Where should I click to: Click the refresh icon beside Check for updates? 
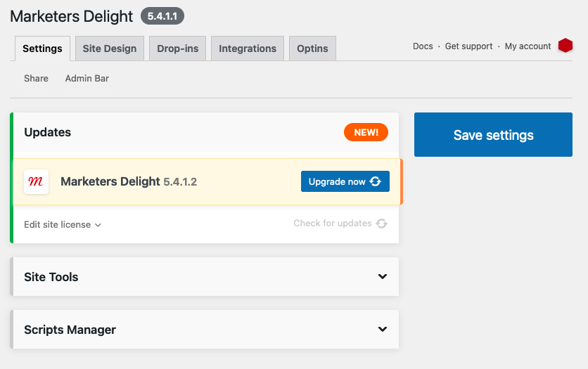click(x=382, y=224)
